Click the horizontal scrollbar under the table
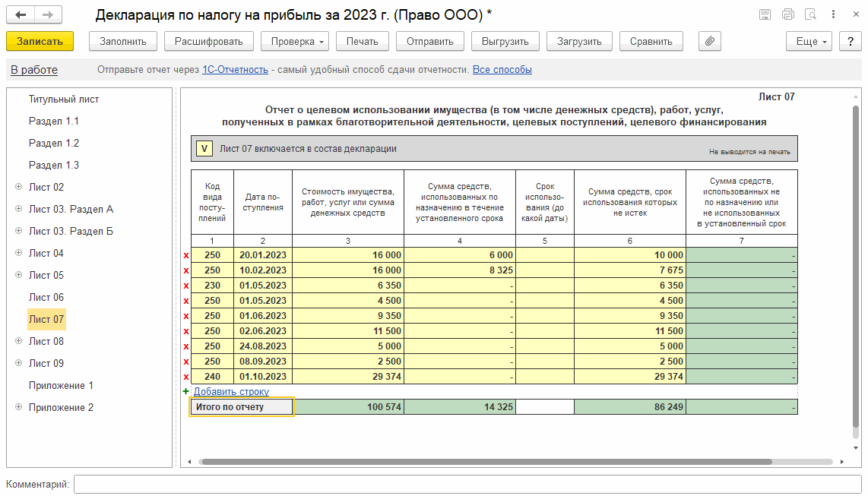The image size is (868, 496). (486, 461)
